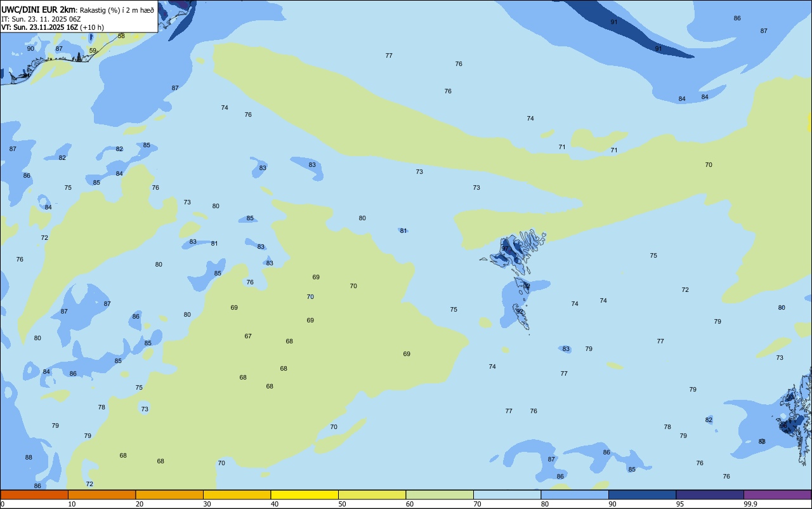Select the 10–20 orange legend segment

coord(101,495)
